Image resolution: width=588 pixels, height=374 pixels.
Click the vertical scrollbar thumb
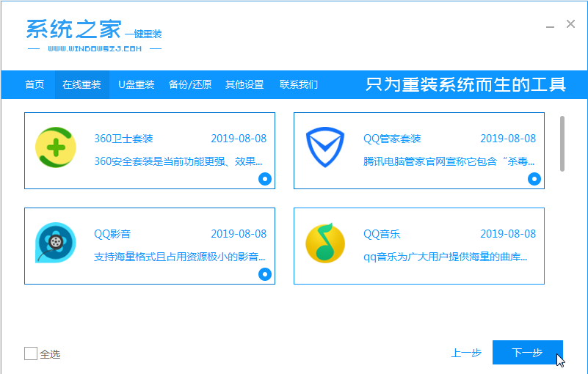tap(563, 143)
